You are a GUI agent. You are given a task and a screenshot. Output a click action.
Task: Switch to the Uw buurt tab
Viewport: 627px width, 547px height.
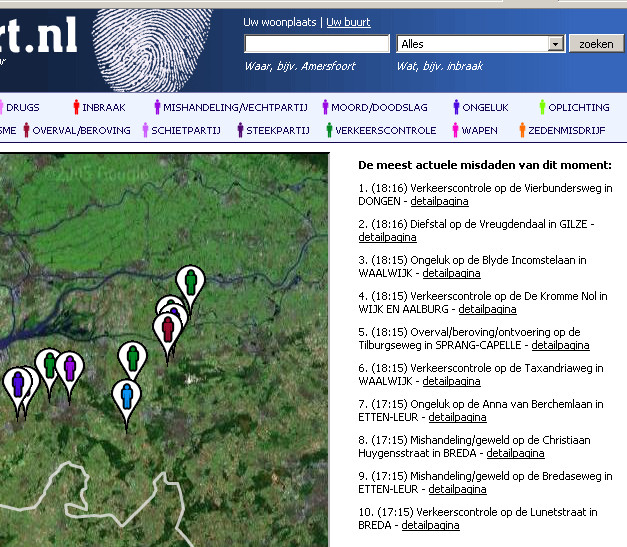click(348, 22)
